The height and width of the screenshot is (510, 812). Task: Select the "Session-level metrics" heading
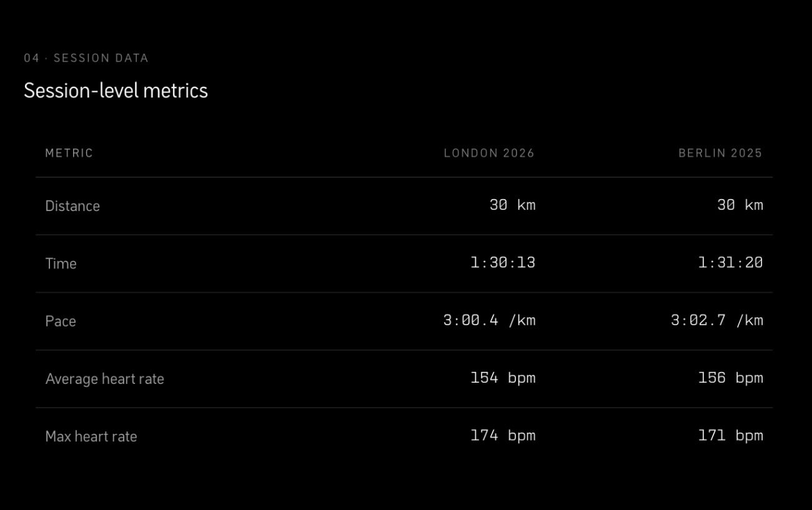116,91
